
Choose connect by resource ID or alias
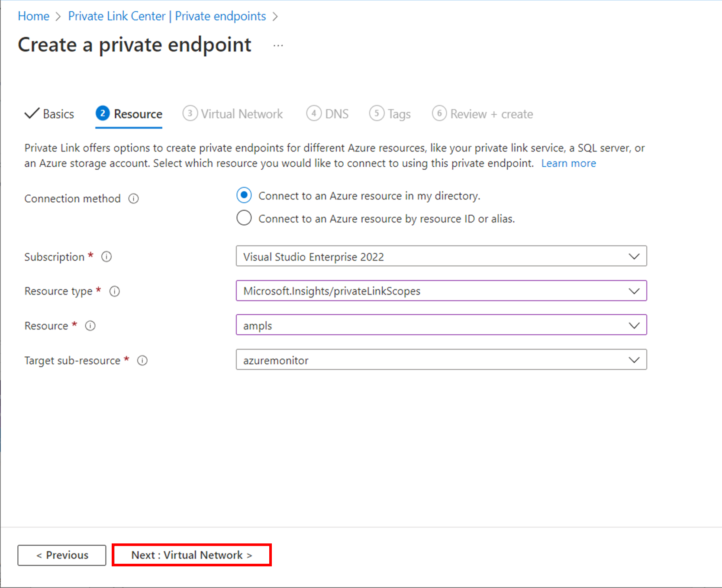tap(244, 218)
